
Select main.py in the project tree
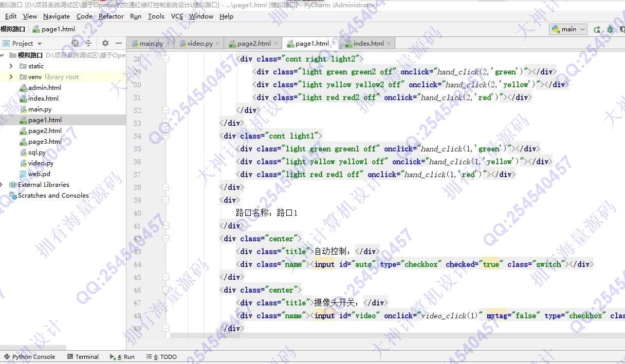(x=40, y=109)
